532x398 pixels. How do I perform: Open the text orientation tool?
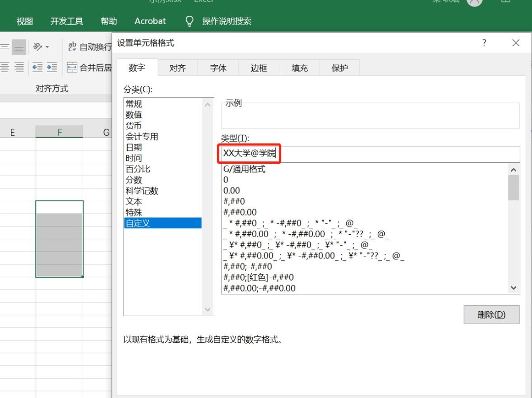point(37,47)
